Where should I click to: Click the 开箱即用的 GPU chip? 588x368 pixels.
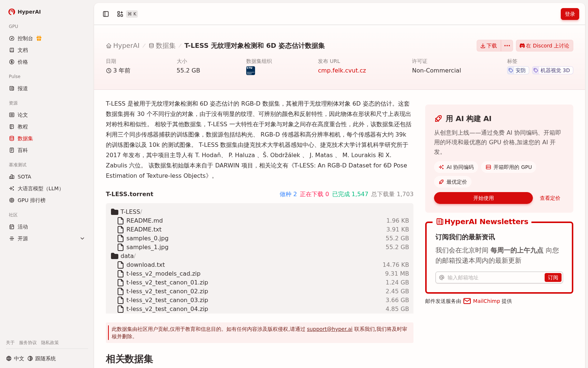click(509, 167)
